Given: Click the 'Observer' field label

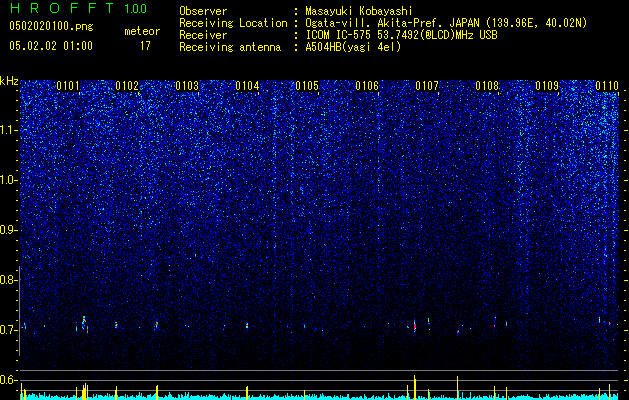Looking at the screenshot, I should [203, 11].
